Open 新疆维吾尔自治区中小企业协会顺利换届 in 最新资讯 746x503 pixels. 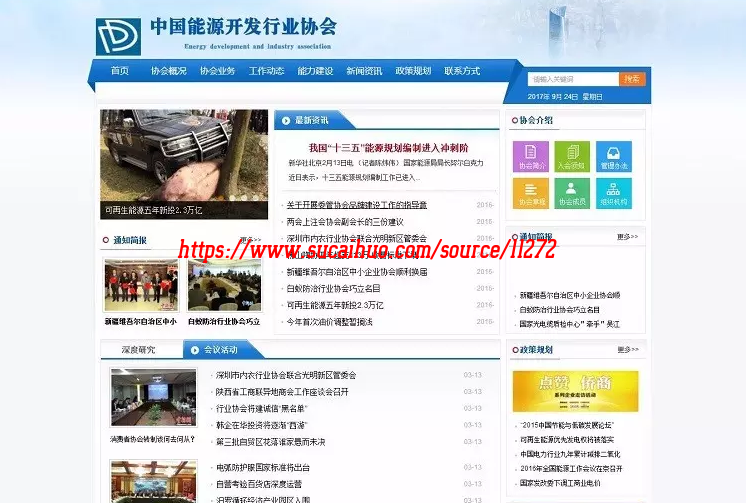357,272
